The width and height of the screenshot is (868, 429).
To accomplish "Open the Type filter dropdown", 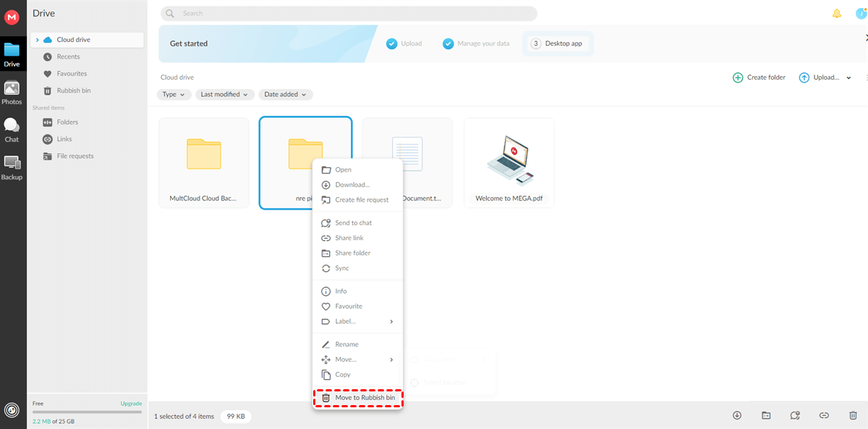I will [174, 95].
